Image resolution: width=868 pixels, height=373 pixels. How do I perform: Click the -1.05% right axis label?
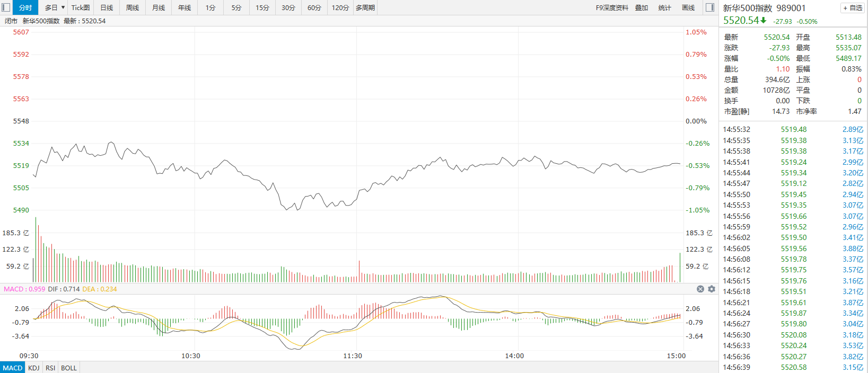pos(698,210)
